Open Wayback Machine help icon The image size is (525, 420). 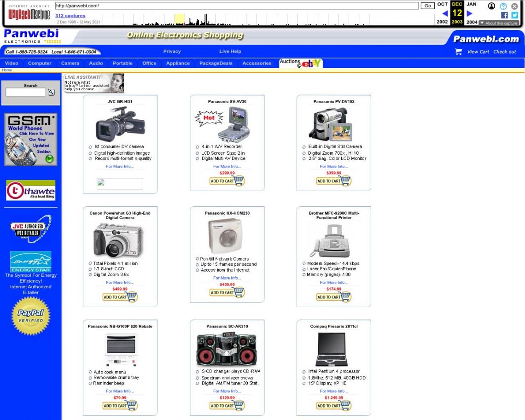503,6
